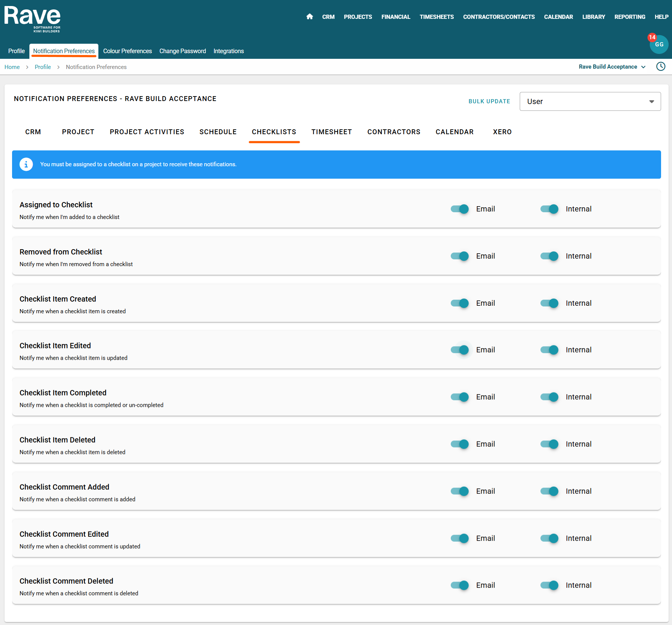
Task: Open the clock history icon
Action: coord(661,67)
